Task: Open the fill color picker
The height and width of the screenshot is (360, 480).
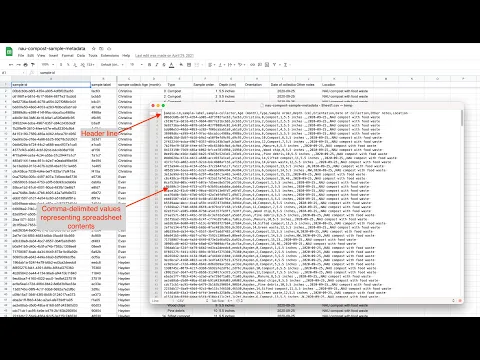Action: click(x=181, y=65)
